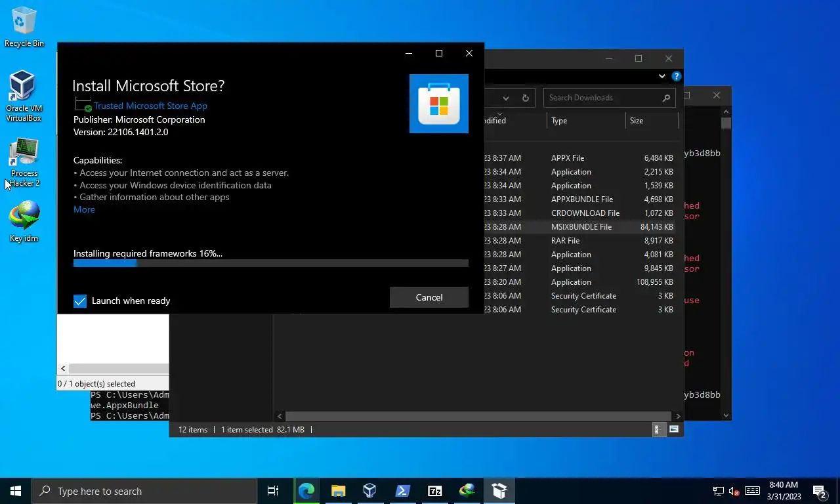The image size is (840, 504).
Task: Refresh the Downloads folder address bar
Action: [525, 98]
